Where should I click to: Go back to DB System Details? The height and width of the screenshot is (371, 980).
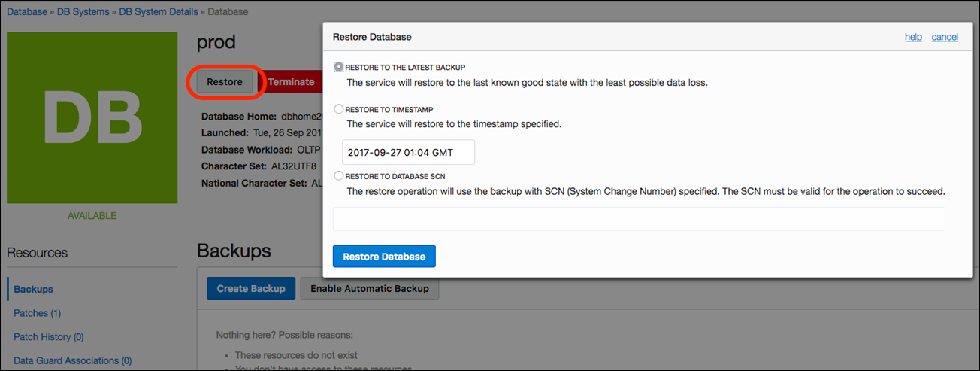[x=158, y=12]
